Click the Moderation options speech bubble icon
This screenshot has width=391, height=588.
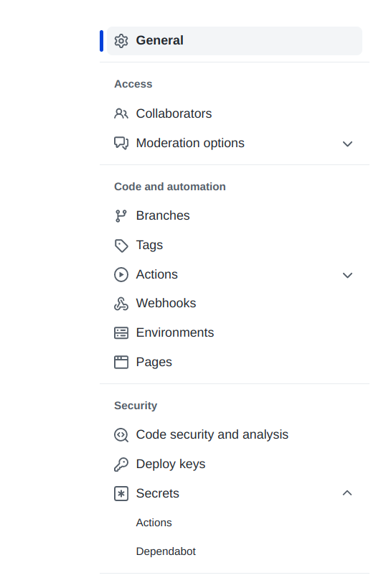[x=121, y=143]
